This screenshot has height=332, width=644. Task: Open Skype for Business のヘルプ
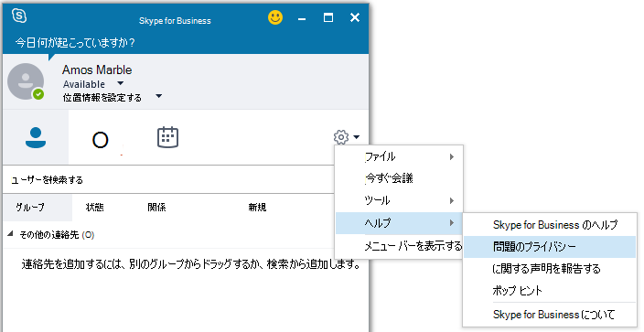coord(550,225)
